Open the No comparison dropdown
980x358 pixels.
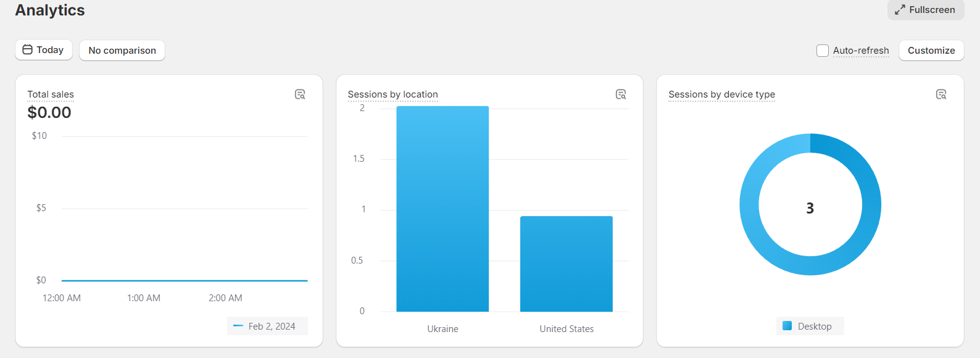(x=122, y=51)
